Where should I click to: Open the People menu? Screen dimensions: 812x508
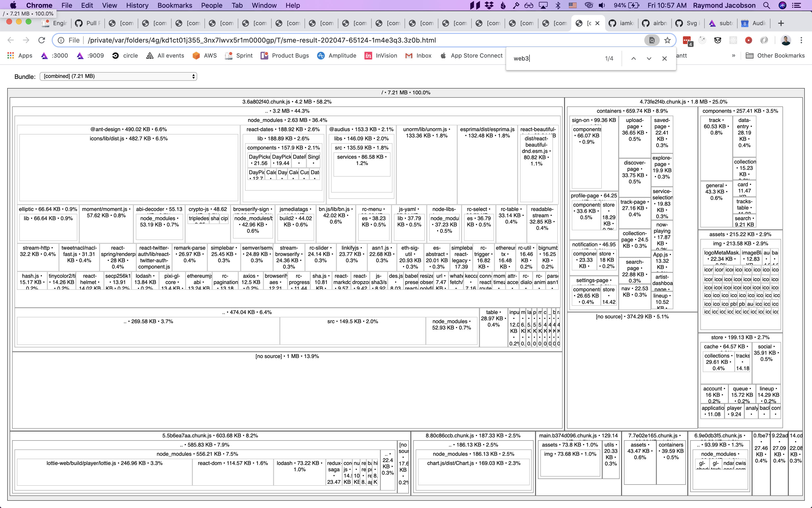tap(211, 5)
